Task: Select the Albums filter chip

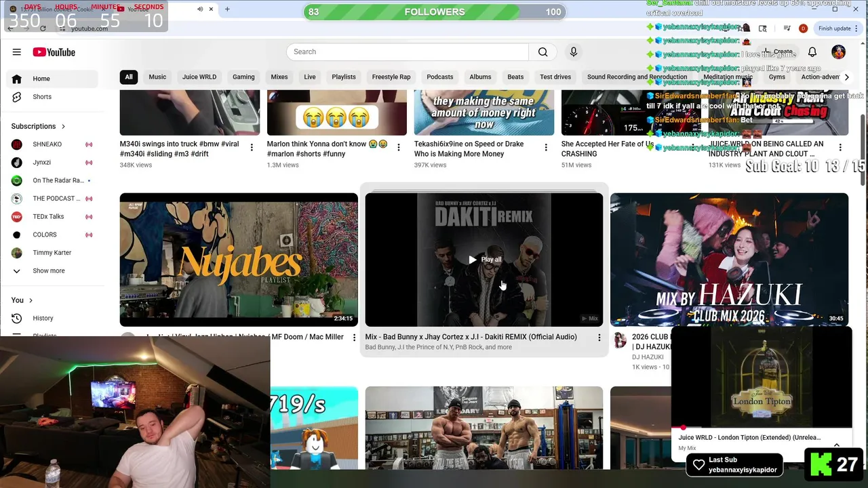Action: 480,77
